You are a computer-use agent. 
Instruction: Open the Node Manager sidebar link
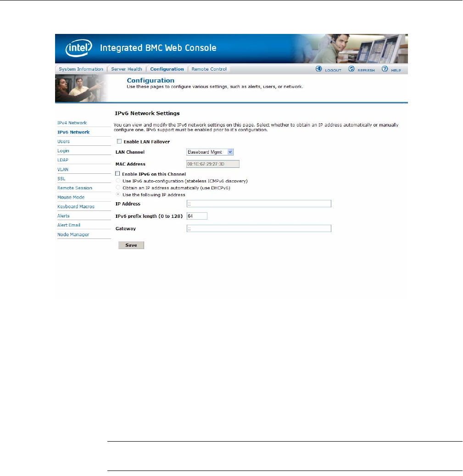tap(73, 235)
